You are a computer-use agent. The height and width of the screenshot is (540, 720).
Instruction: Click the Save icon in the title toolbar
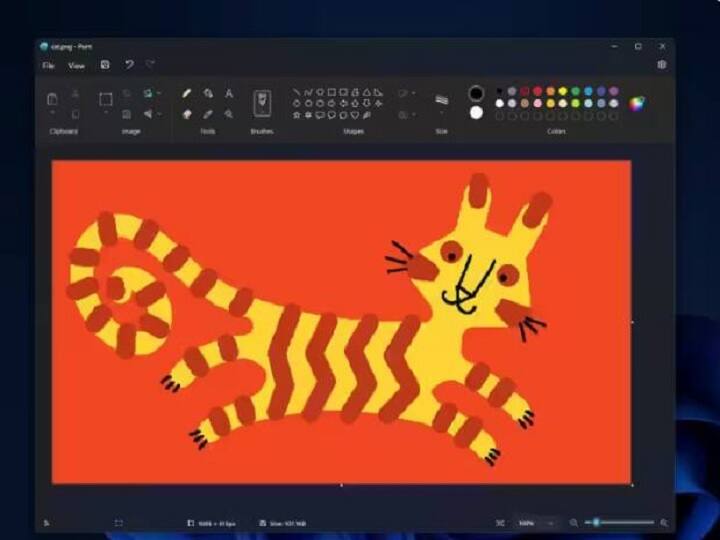pyautogui.click(x=105, y=65)
